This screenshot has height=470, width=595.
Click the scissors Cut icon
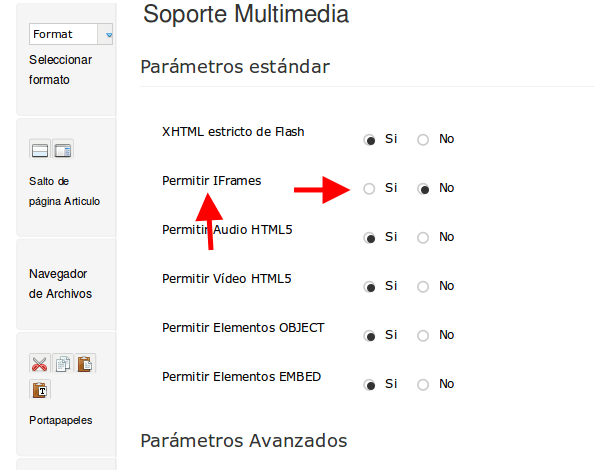(x=39, y=363)
